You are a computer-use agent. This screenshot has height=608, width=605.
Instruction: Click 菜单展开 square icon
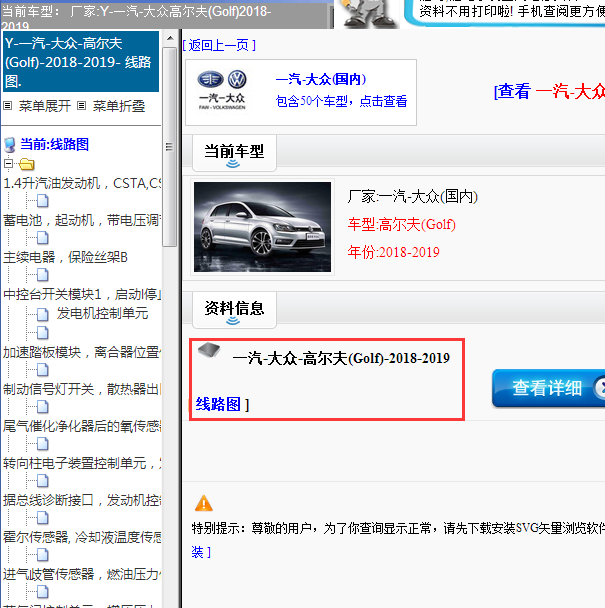[x=8, y=105]
